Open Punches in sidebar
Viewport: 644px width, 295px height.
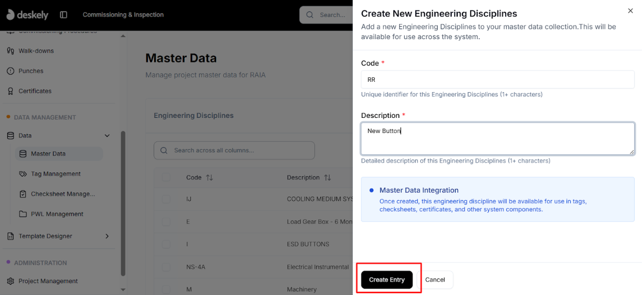click(31, 71)
